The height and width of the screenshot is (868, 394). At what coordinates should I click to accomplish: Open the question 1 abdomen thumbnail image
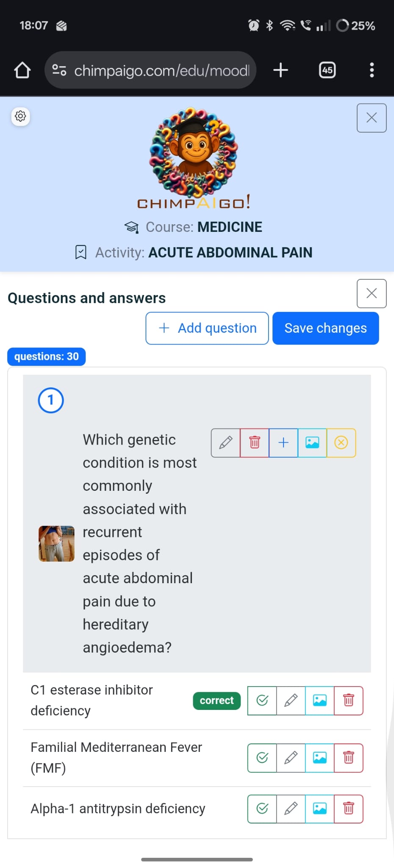point(56,544)
